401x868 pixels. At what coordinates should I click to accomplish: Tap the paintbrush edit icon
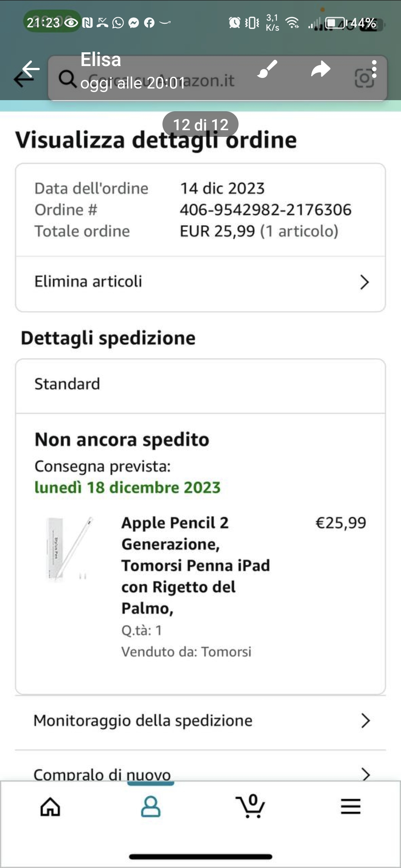click(267, 69)
